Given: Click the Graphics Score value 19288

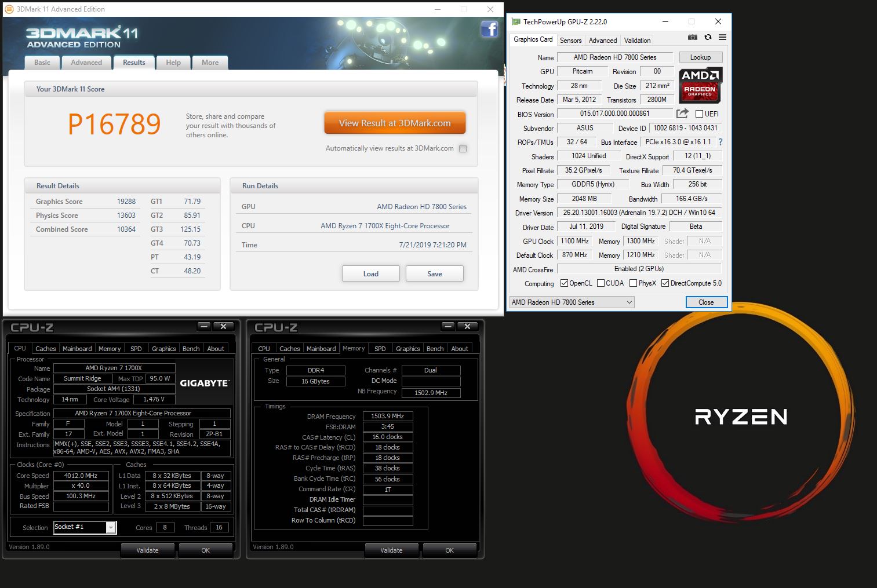Looking at the screenshot, I should [126, 202].
